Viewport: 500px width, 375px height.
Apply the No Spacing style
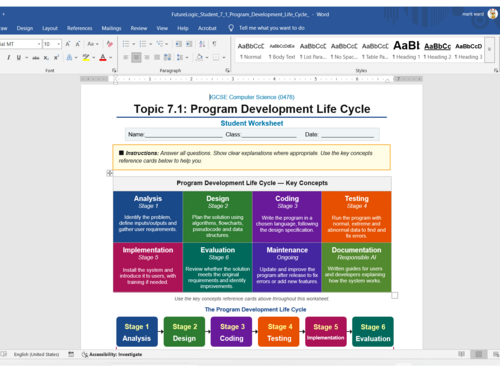pyautogui.click(x=344, y=51)
